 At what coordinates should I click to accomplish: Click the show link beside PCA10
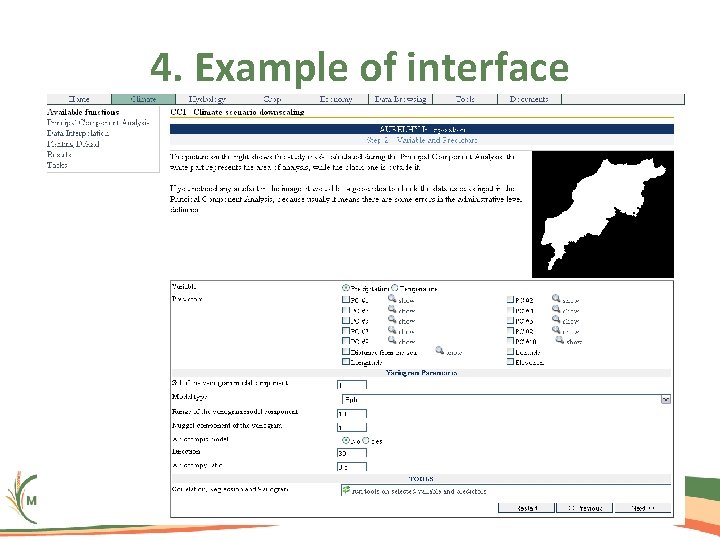click(x=574, y=342)
